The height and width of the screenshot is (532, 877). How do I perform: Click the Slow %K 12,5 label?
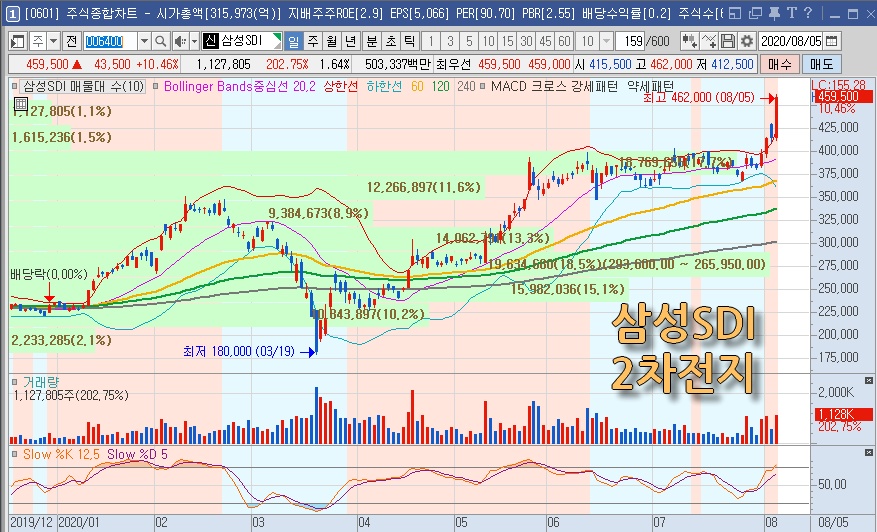click(62, 454)
